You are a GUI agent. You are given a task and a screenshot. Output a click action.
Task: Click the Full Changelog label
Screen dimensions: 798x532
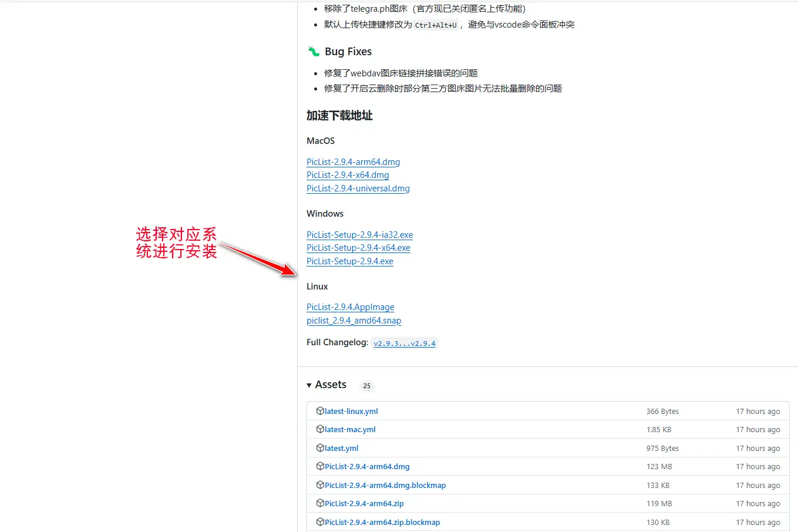pyautogui.click(x=338, y=342)
